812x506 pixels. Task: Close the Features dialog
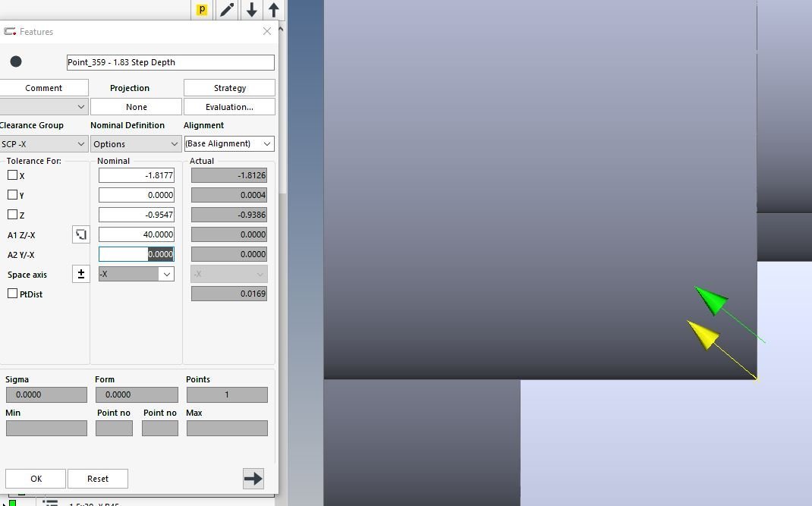266,32
